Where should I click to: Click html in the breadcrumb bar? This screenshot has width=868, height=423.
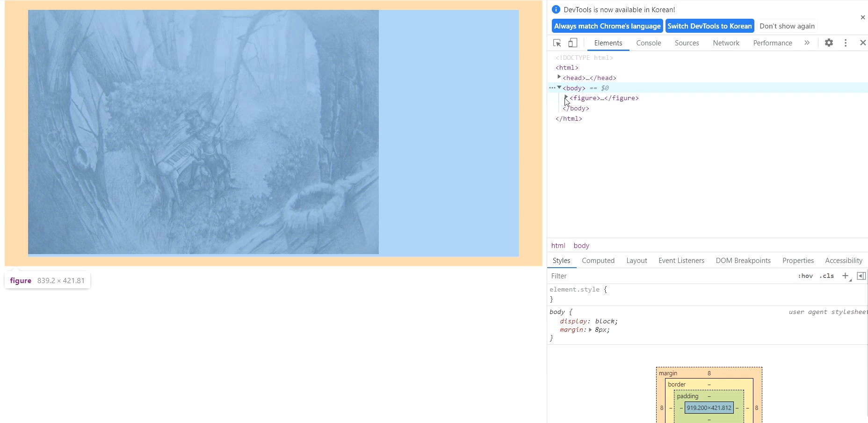click(558, 246)
